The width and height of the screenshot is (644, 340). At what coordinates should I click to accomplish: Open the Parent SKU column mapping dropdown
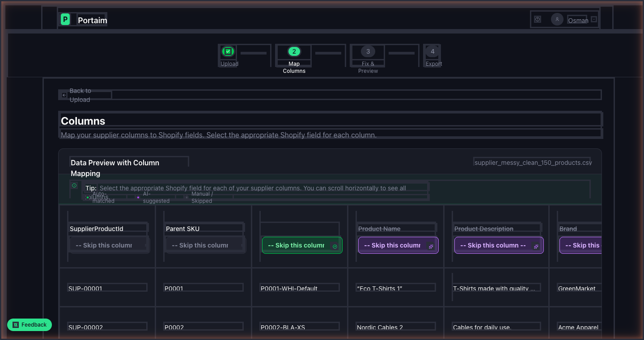[x=204, y=245]
